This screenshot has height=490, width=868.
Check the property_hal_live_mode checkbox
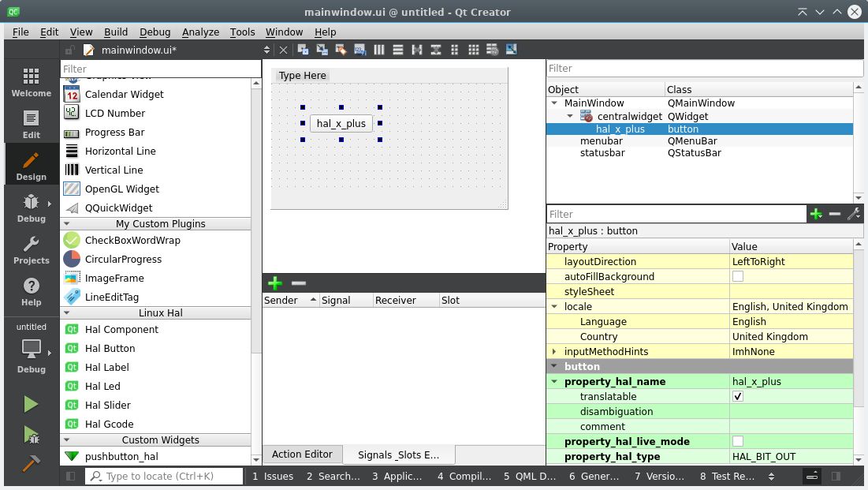coord(738,441)
